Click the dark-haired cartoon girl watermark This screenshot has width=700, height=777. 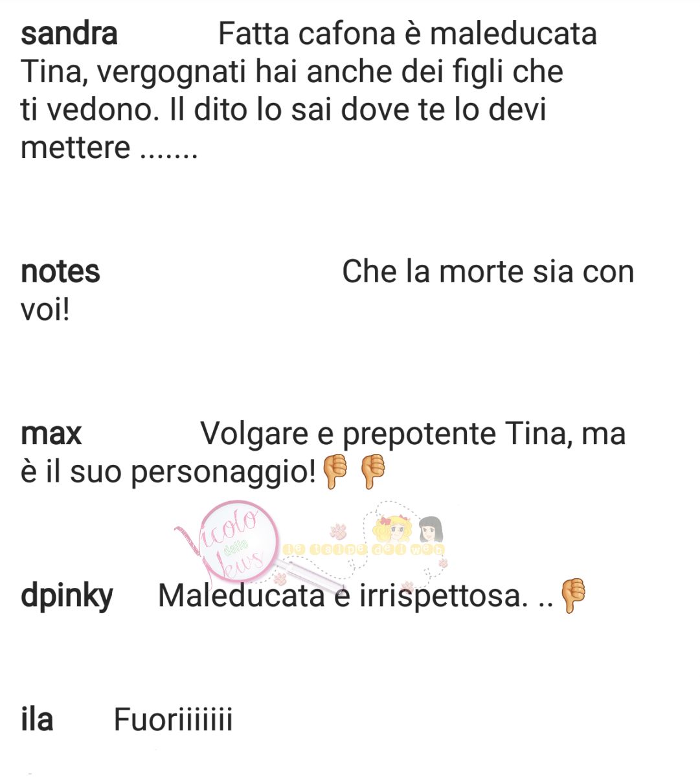tap(431, 531)
